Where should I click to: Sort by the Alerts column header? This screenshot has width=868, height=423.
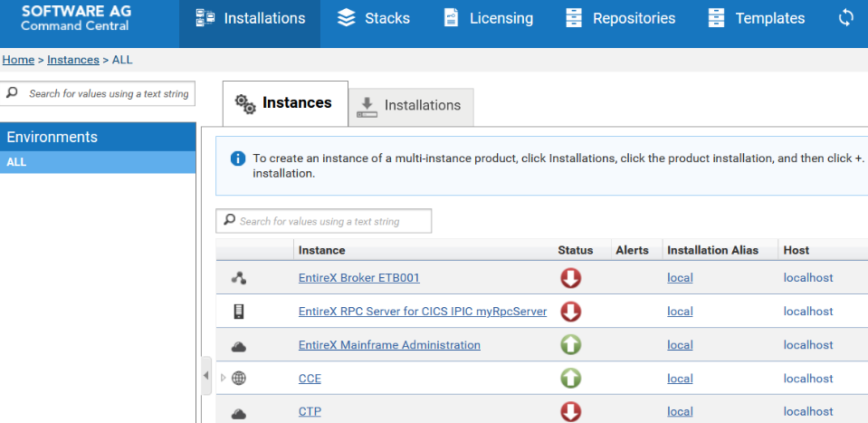pos(632,250)
